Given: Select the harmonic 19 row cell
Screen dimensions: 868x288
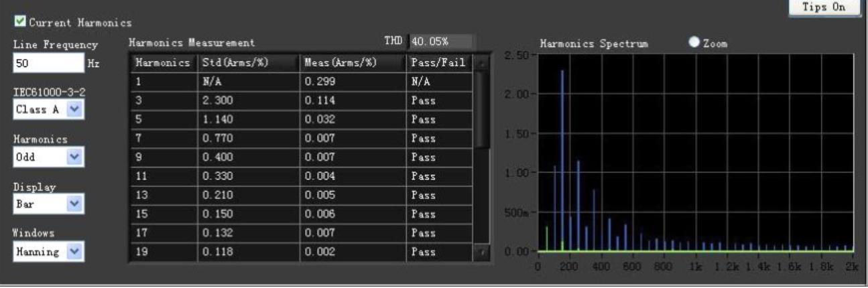Looking at the screenshot, I should coord(163,253).
